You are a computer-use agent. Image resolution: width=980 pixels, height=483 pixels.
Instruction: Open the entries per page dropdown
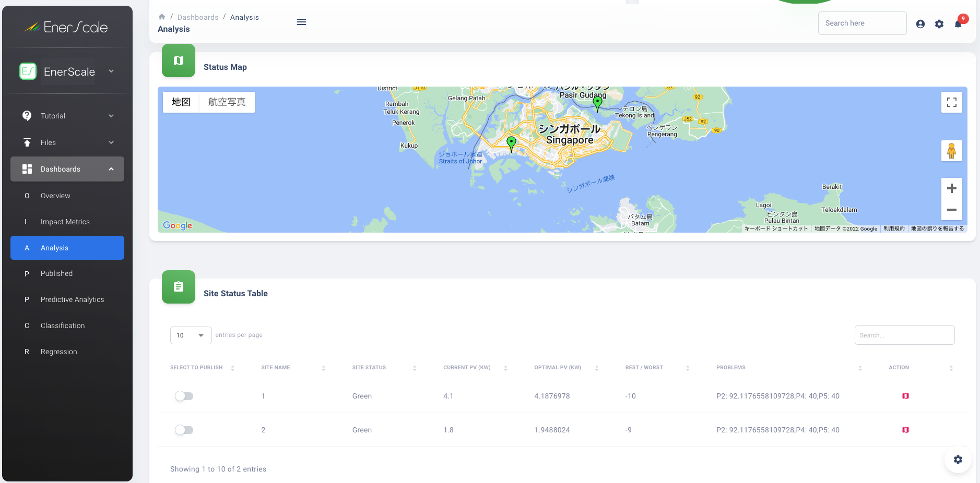(x=191, y=335)
